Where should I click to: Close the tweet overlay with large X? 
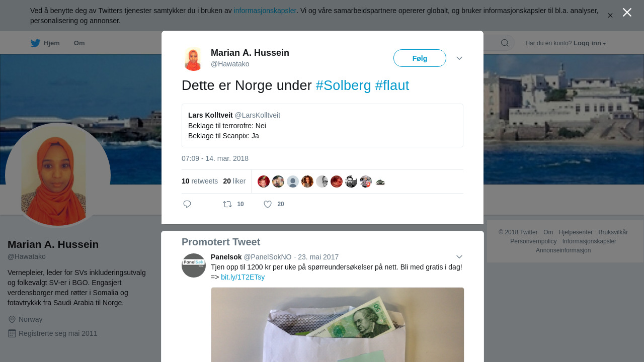click(627, 13)
